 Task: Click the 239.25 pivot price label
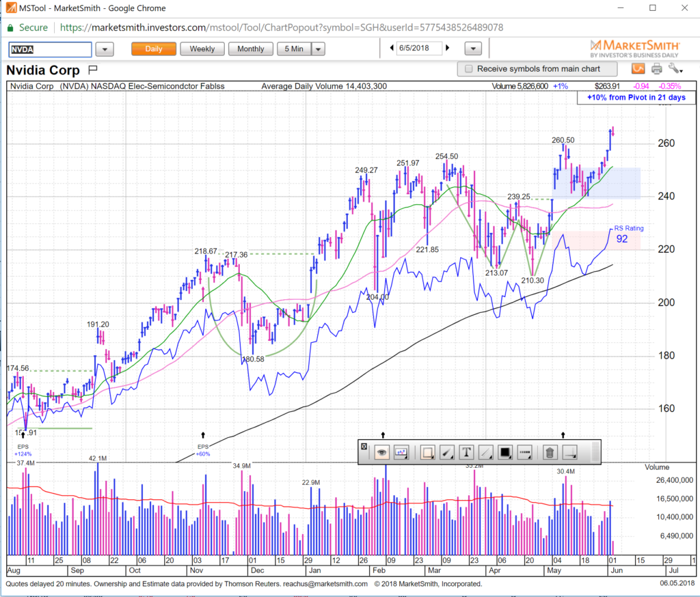(x=519, y=197)
